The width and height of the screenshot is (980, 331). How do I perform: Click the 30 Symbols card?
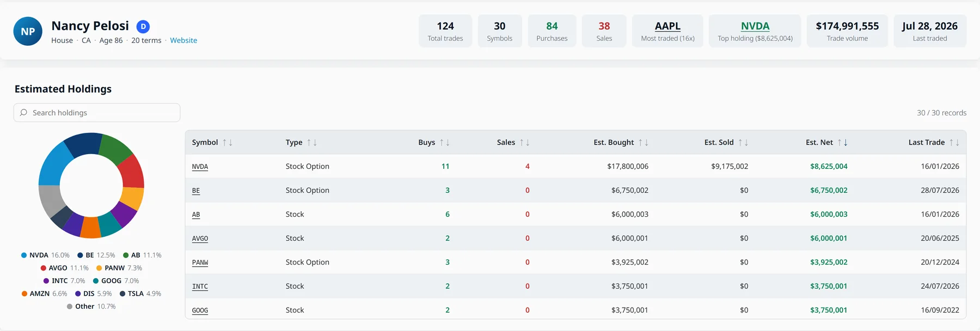click(500, 31)
